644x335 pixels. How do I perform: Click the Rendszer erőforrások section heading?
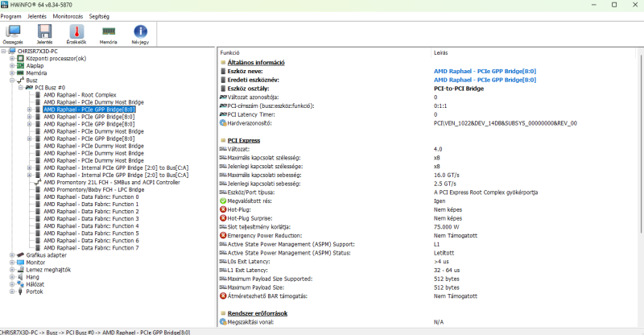coord(258,313)
